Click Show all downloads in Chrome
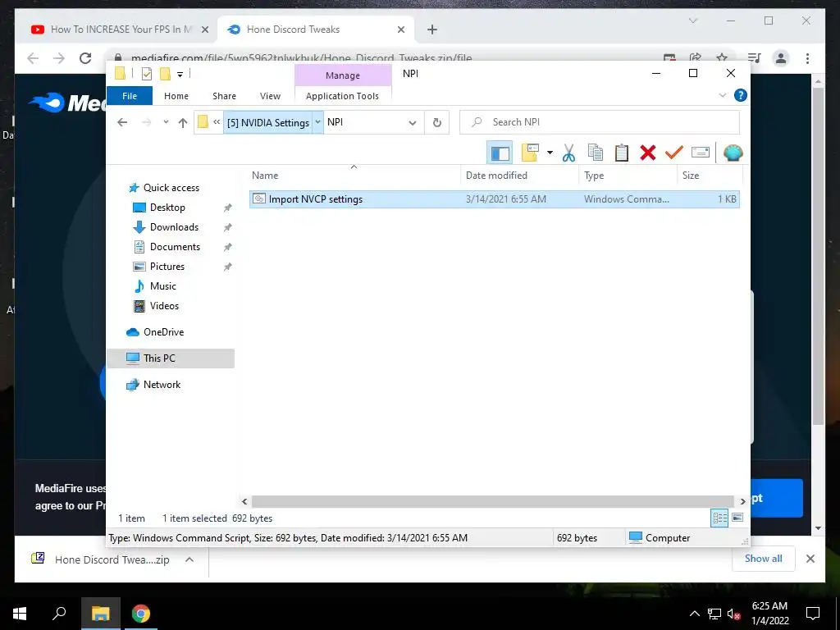Image resolution: width=840 pixels, height=630 pixels. [764, 559]
